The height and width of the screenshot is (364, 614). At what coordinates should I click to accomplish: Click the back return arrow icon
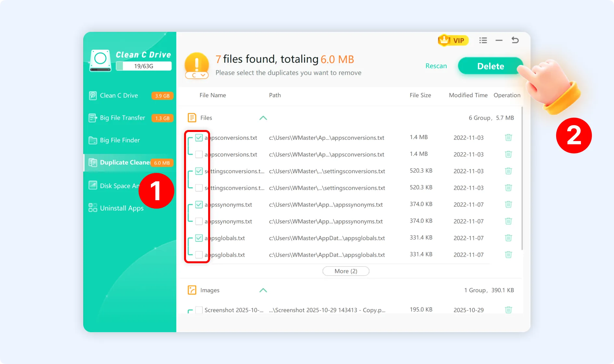[x=515, y=40]
